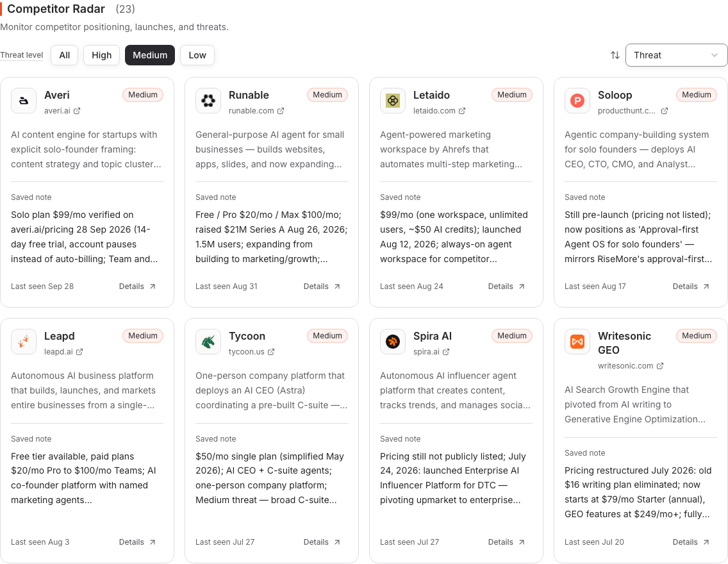Screen dimensions: 728x564
Task: Click Tycoon's saved note starting '$50/mo single plan'
Action: click(270, 478)
